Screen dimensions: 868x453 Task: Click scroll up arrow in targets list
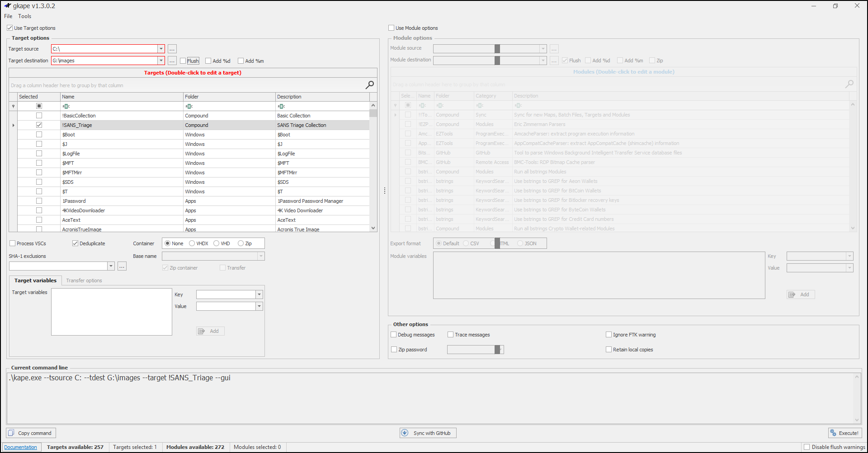pos(373,105)
